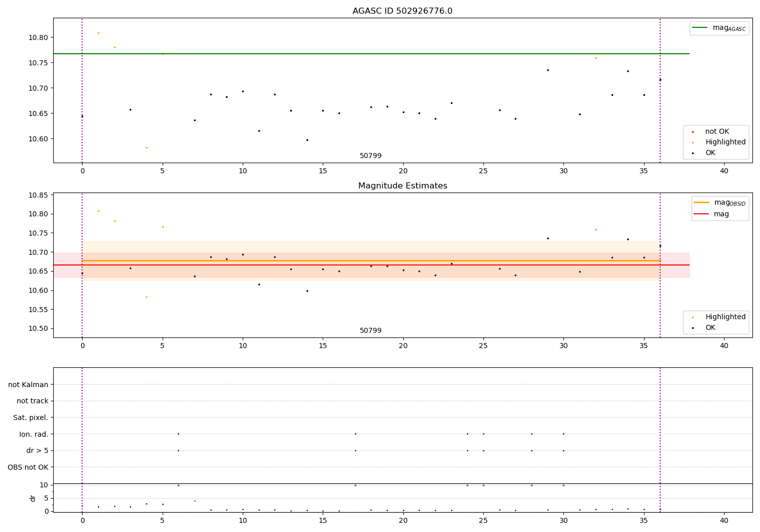Screen dimensions: 760x532
Task: Click the 'Sat. pixel.' axis label
Action: (30, 418)
